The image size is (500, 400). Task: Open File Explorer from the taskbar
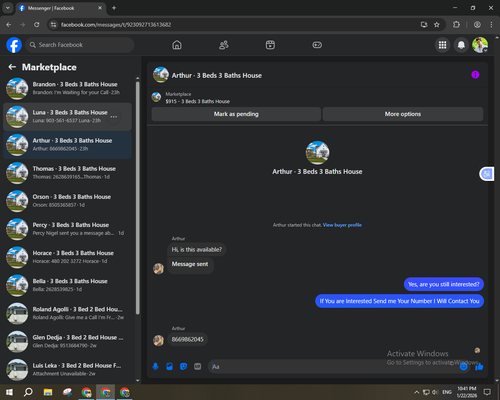pyautogui.click(x=48, y=392)
